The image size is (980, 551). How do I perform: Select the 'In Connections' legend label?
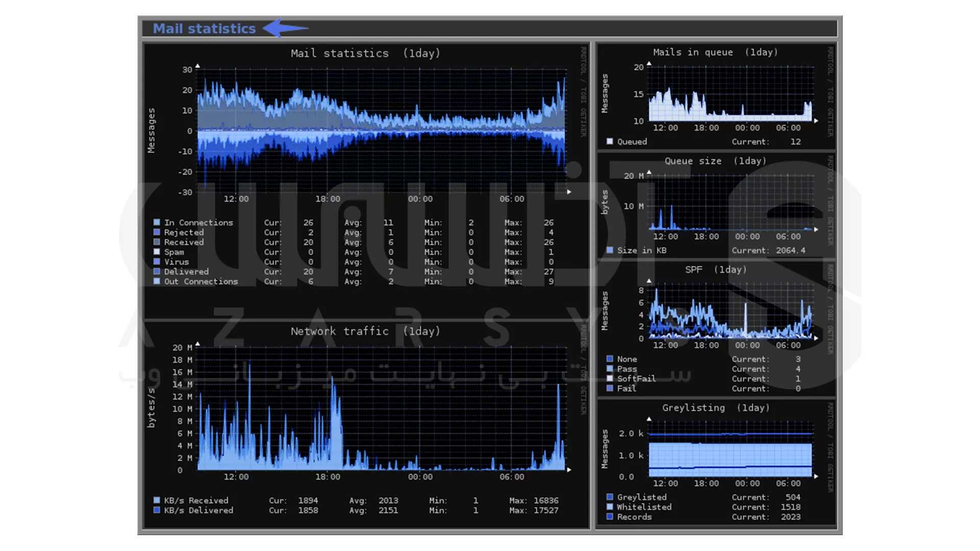(x=199, y=222)
